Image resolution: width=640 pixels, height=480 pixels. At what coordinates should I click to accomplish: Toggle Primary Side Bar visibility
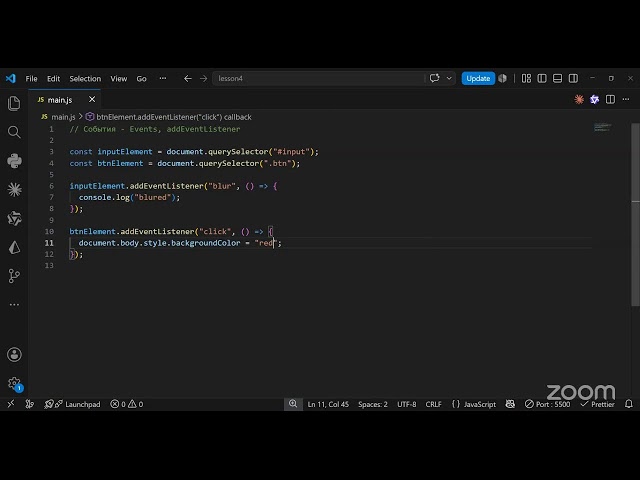542,78
